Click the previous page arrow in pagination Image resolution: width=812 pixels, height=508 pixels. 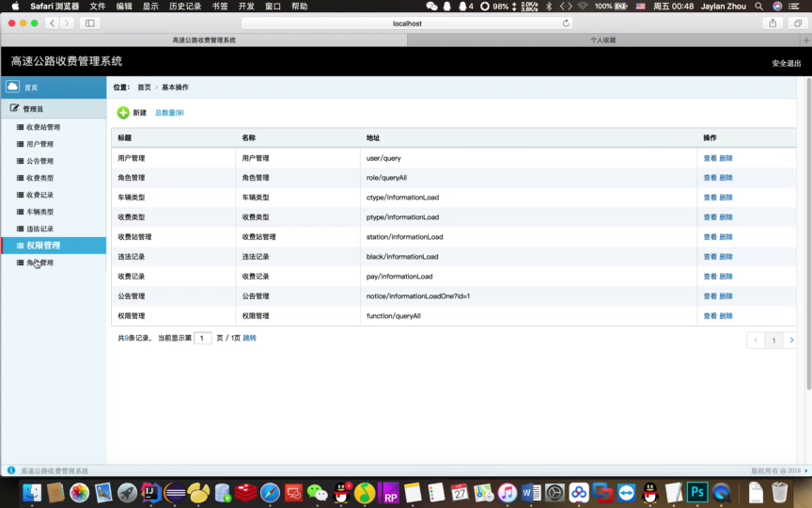756,340
